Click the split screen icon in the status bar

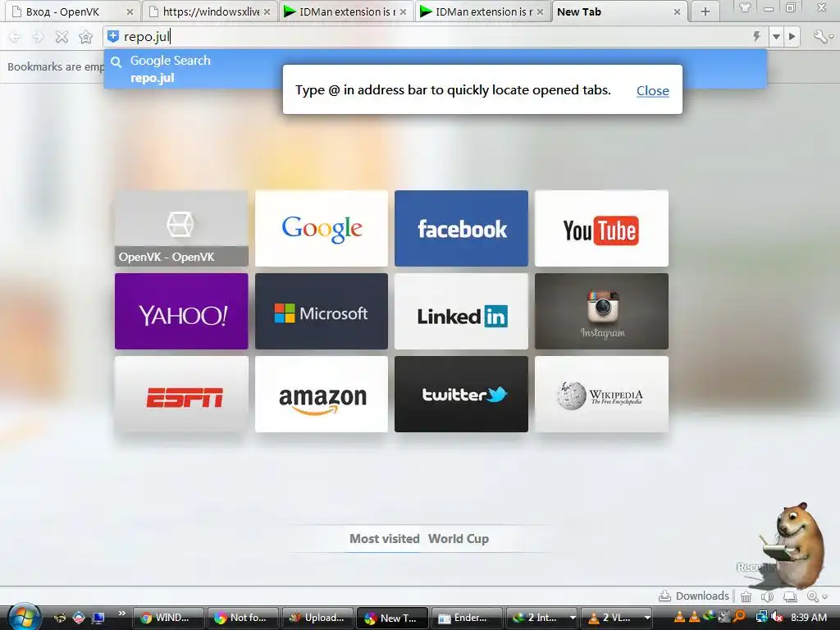tap(790, 596)
